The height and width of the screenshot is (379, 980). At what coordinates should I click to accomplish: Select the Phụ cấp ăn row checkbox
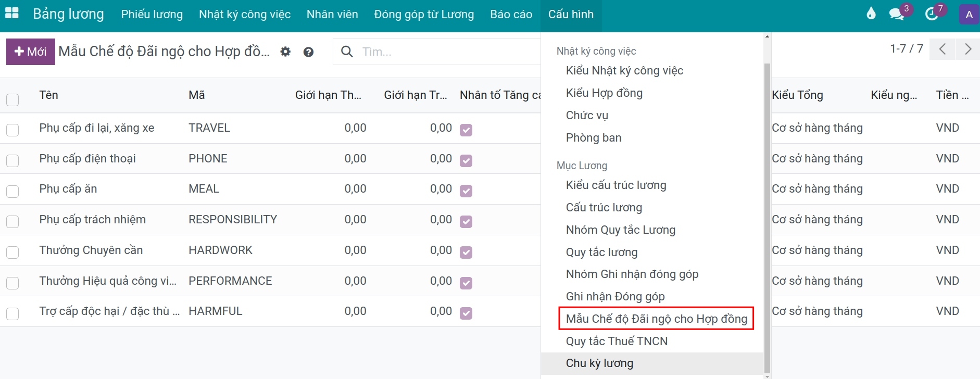coord(12,191)
